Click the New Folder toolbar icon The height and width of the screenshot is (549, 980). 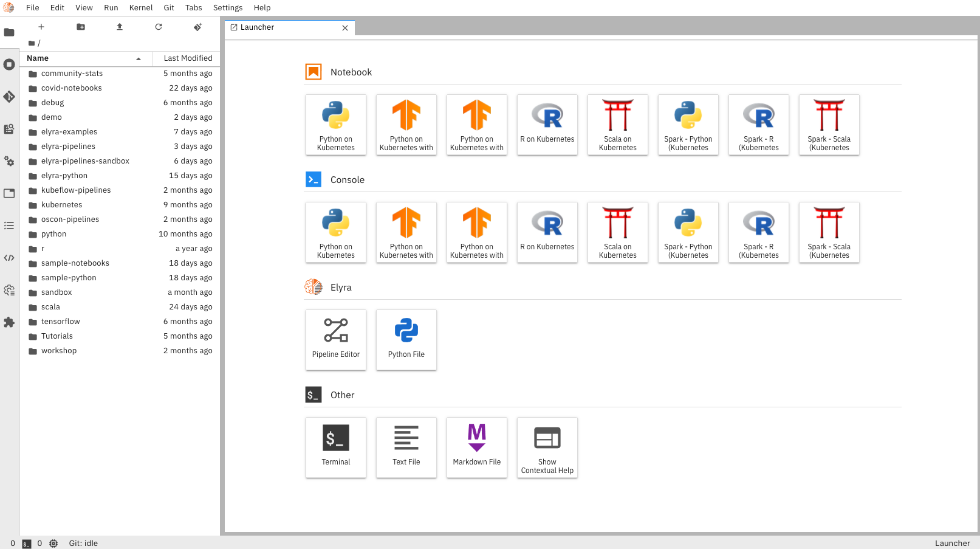tap(81, 27)
